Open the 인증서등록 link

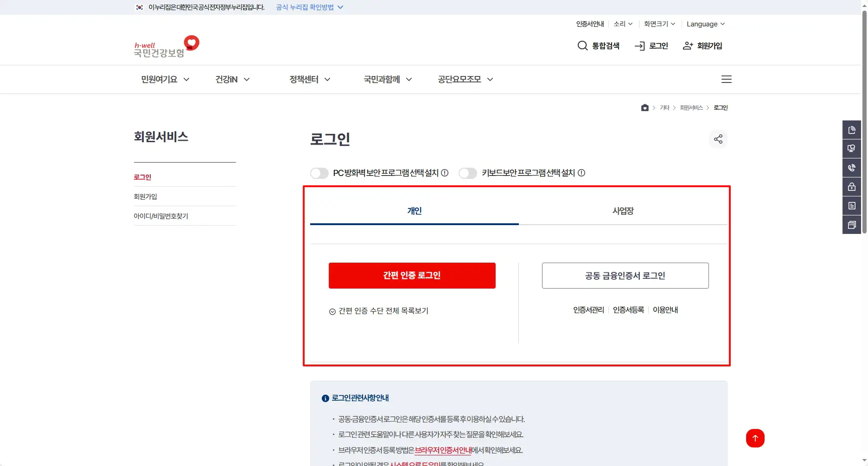tap(628, 310)
